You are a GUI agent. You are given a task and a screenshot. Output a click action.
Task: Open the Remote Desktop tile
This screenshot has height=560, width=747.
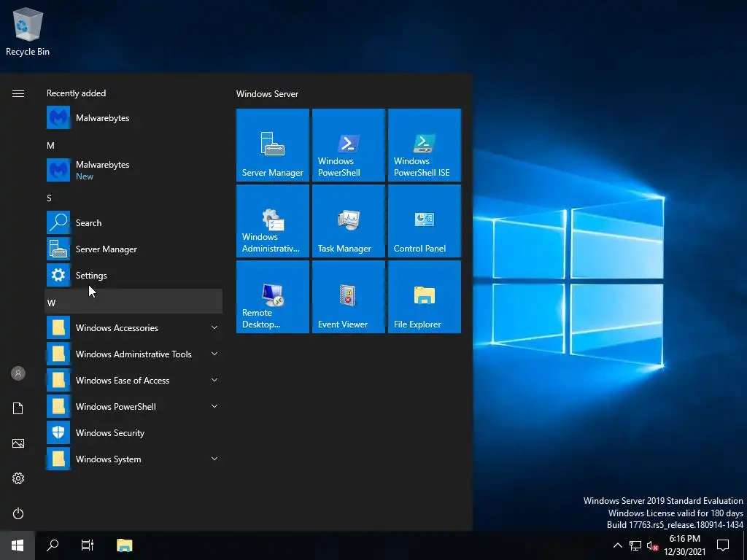click(x=273, y=297)
